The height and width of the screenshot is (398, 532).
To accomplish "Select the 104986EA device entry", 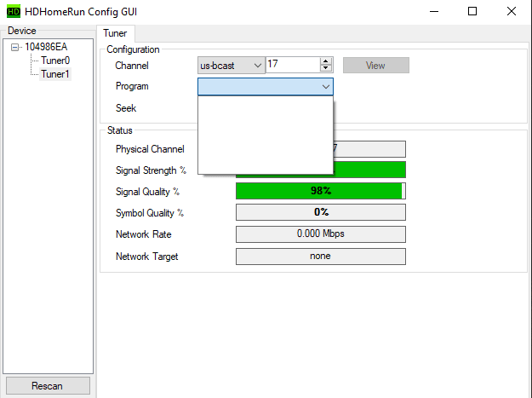I will pos(46,47).
